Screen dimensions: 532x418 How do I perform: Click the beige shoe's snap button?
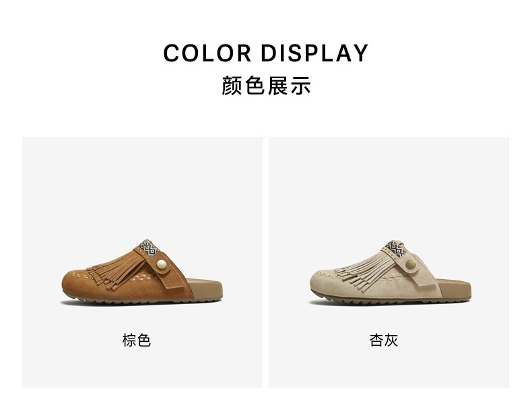[411, 264]
